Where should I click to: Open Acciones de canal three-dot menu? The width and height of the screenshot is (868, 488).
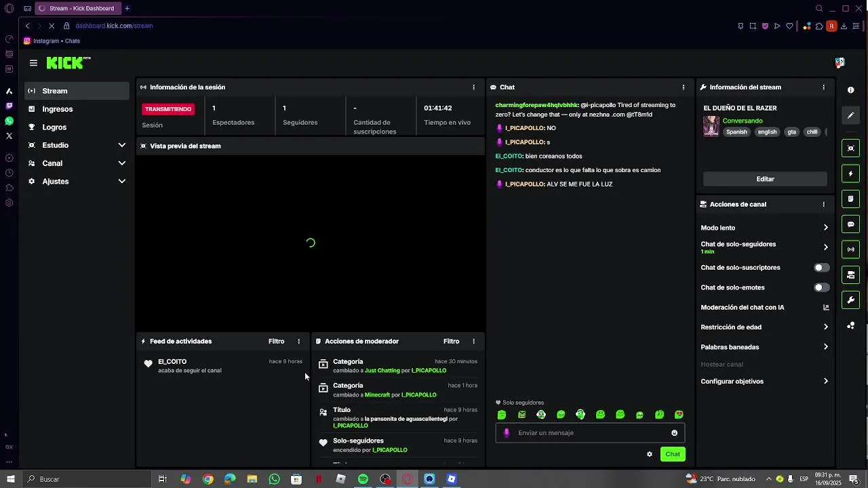[x=823, y=204]
